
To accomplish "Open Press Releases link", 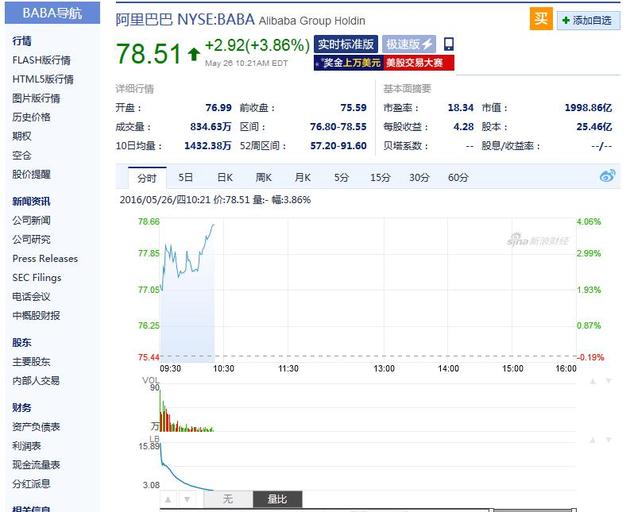I will point(45,258).
